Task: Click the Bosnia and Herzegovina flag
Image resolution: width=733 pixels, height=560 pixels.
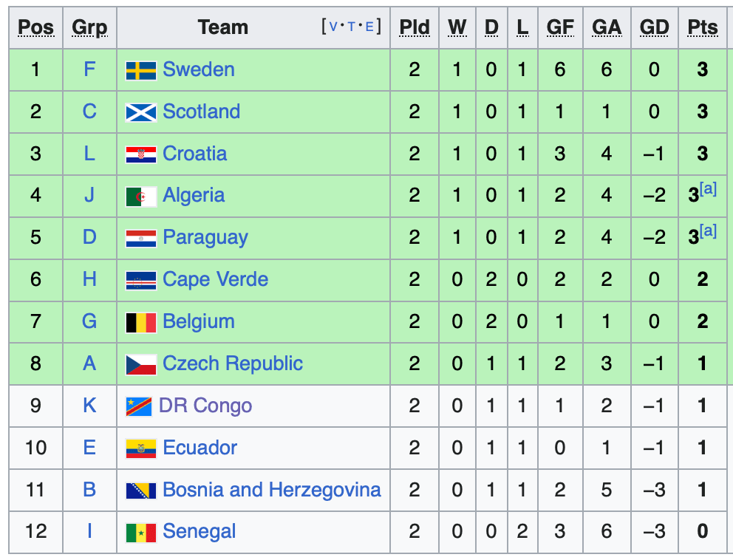Action: [141, 491]
